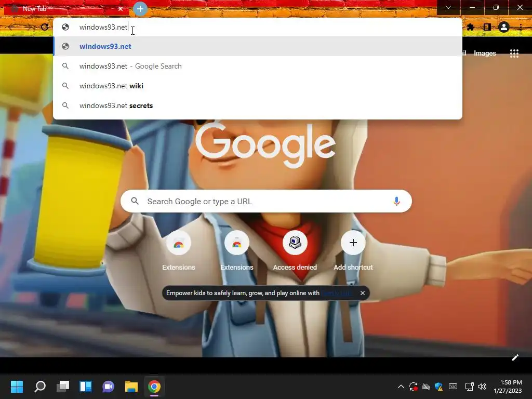
Task: Open Widgets from the taskbar
Action: point(86,387)
